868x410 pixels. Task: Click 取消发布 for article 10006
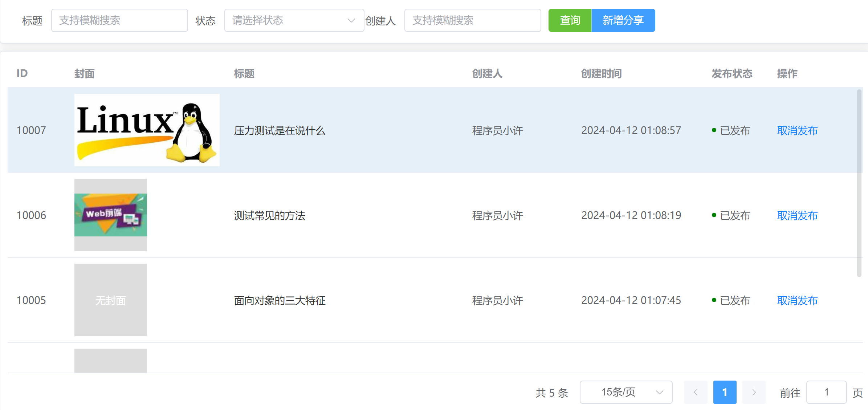(797, 215)
